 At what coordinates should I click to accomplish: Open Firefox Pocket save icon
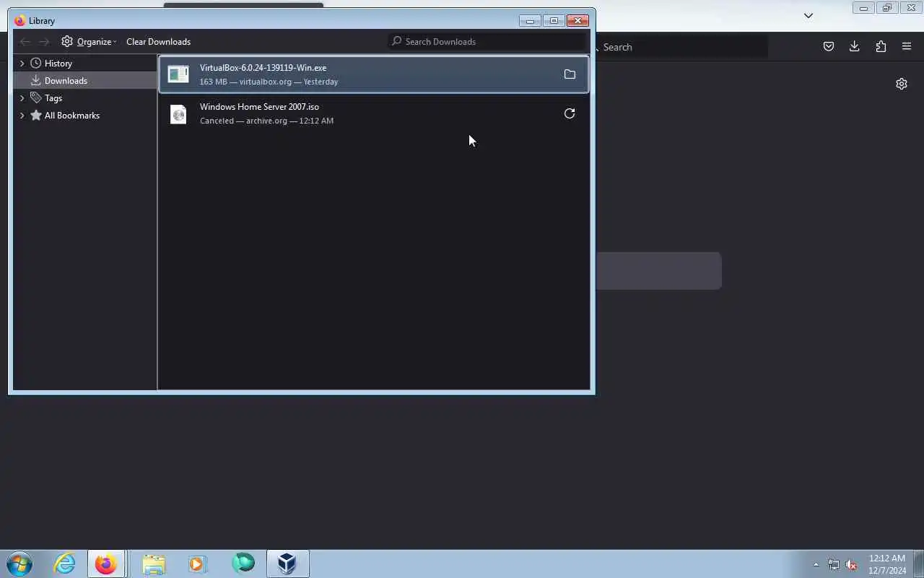[x=829, y=47]
